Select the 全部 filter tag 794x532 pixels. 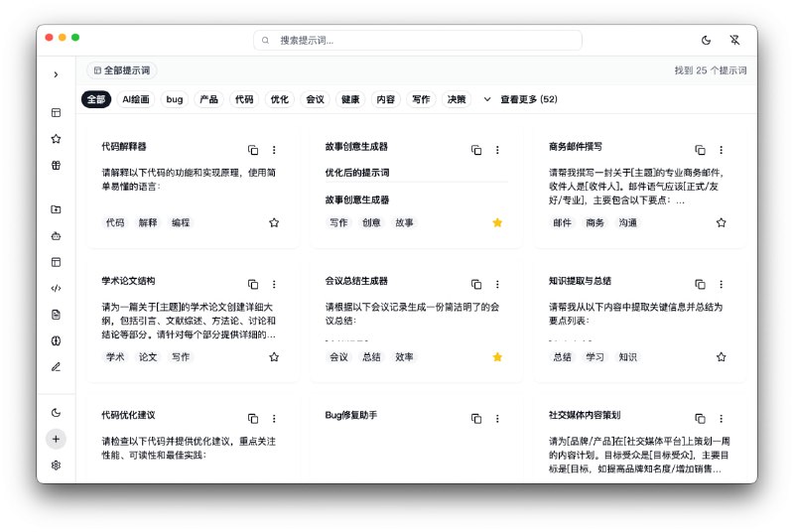click(x=96, y=99)
